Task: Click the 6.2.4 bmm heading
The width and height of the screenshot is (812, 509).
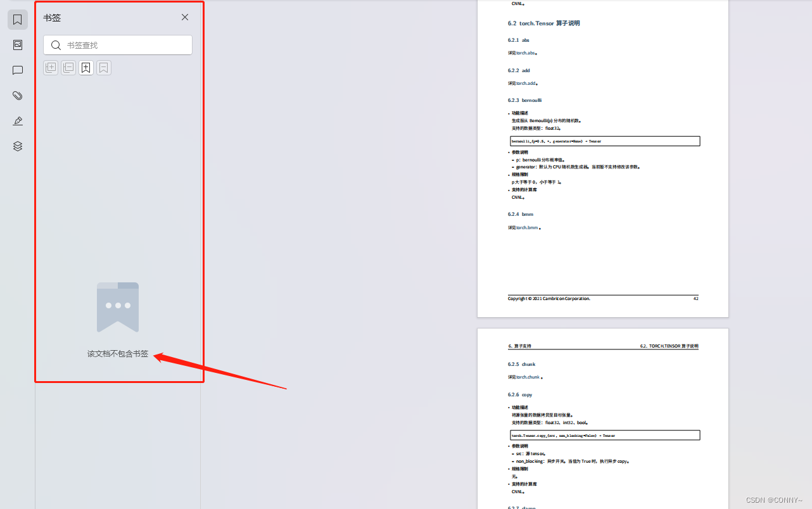Action: pos(521,215)
